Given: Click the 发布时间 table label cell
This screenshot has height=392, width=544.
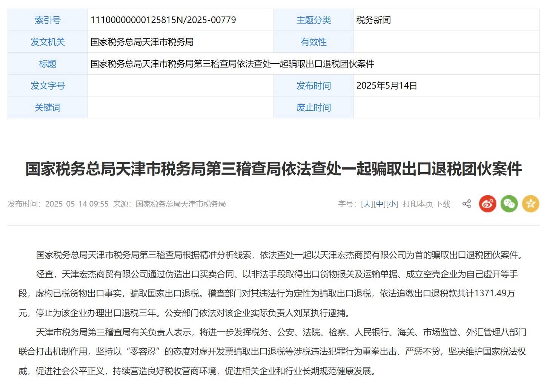Looking at the screenshot, I should click(313, 86).
